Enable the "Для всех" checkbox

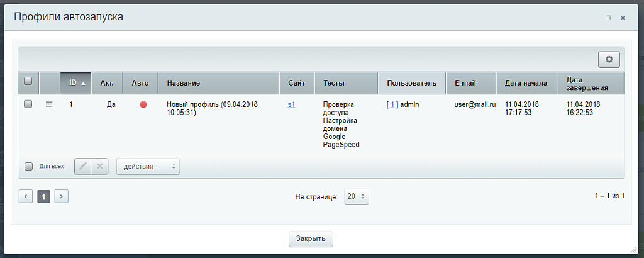pyautogui.click(x=28, y=167)
